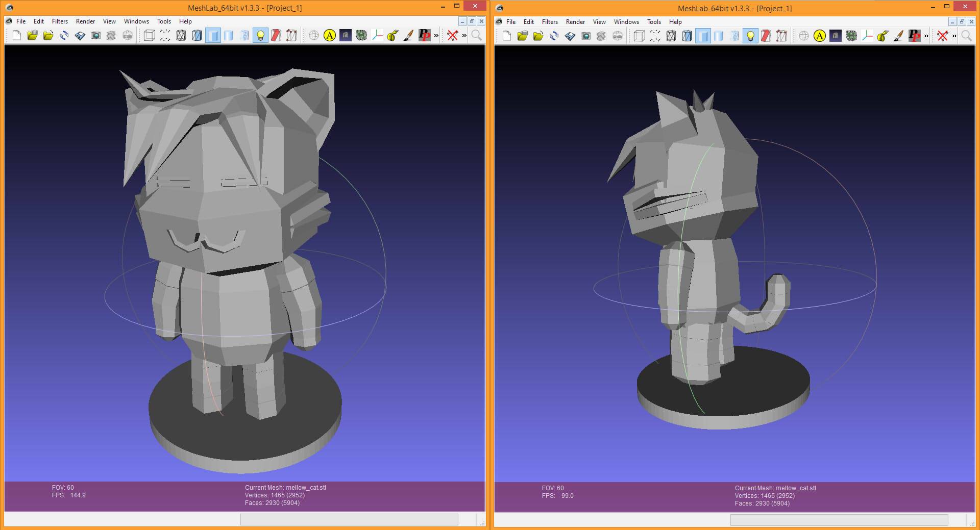Toggle Bounding Box render mode in right window

[639, 36]
